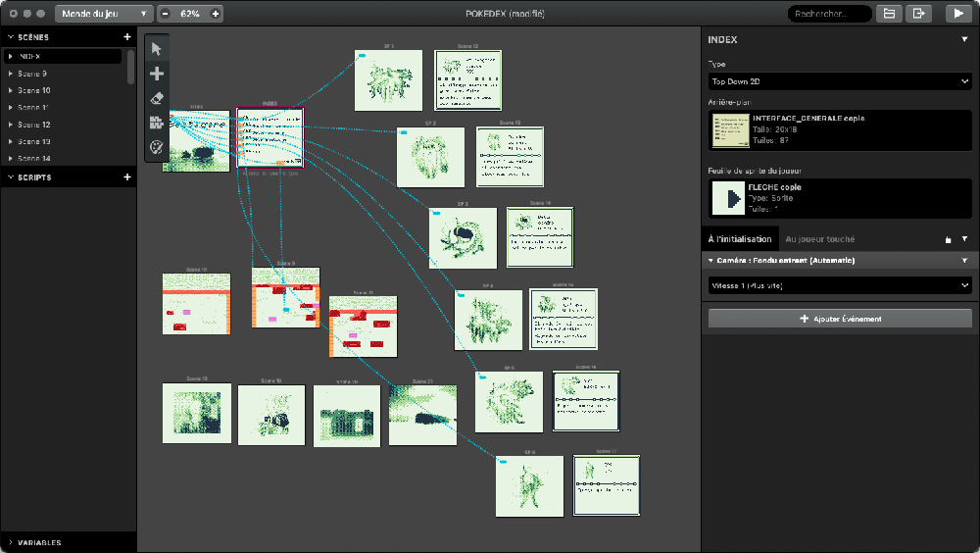Select the arrow Select tool
Viewport: 980px width, 553px height.
point(157,49)
